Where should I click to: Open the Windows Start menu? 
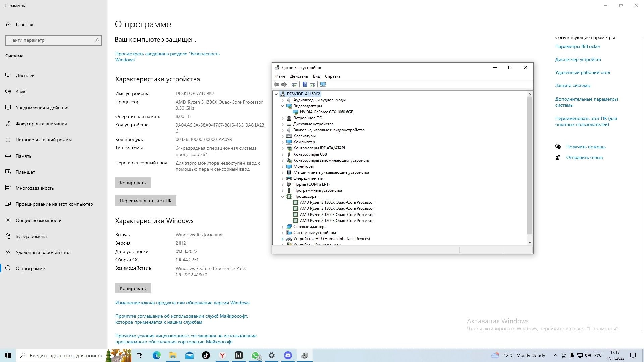coord(8,355)
